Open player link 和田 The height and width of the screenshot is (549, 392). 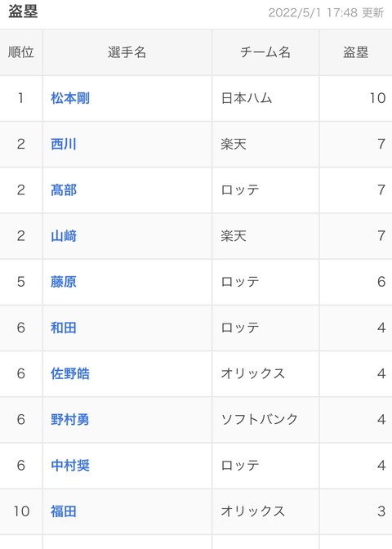(x=64, y=328)
